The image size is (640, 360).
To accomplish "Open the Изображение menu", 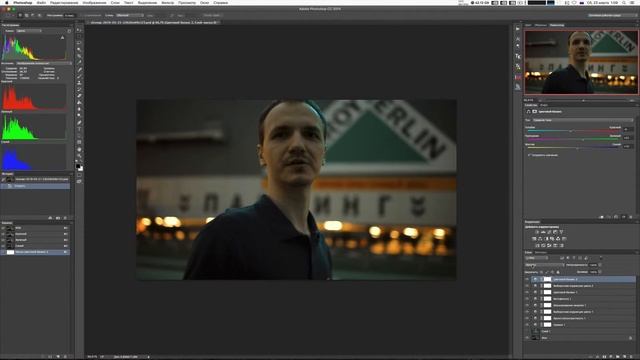I will coord(95,2).
